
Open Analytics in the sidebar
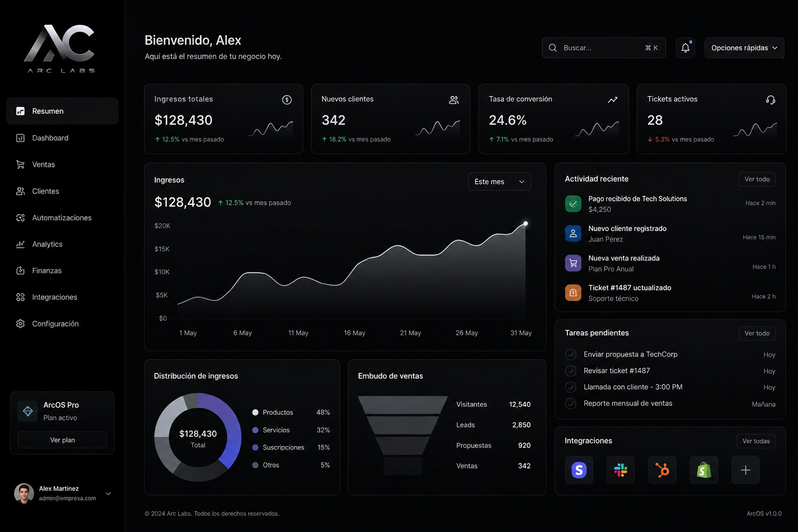coord(62,244)
